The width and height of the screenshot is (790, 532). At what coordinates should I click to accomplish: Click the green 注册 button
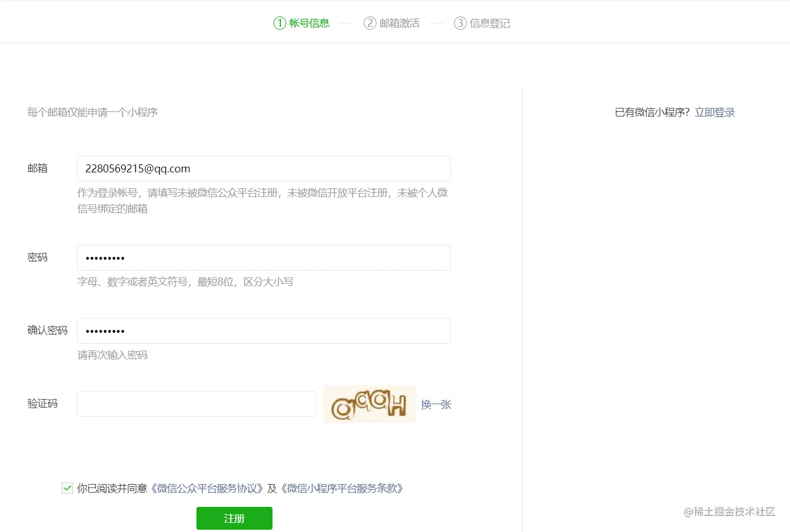234,518
